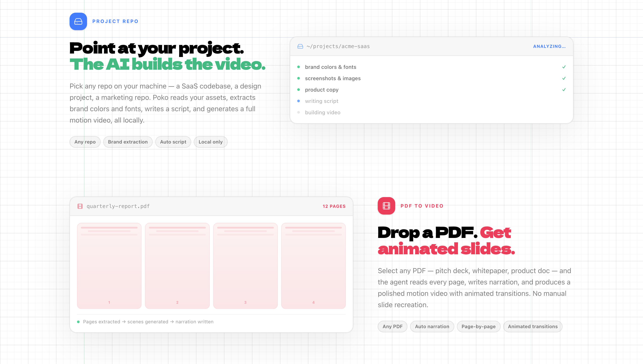
Task: Click the brand colors & fonts row
Action: [432, 67]
